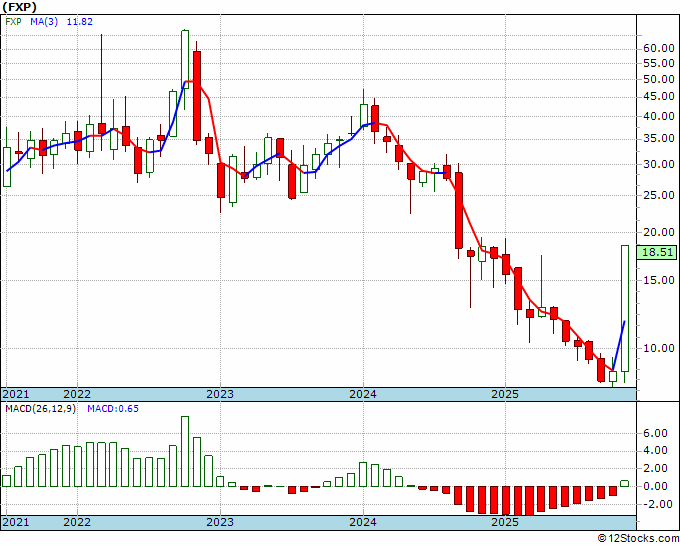Click the 10.00 price axis label

(658, 348)
